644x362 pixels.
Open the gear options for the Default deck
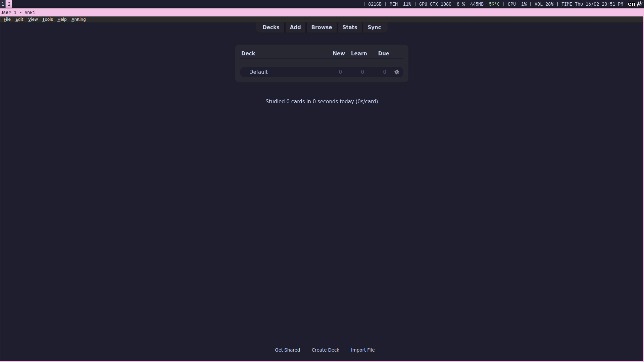point(397,72)
